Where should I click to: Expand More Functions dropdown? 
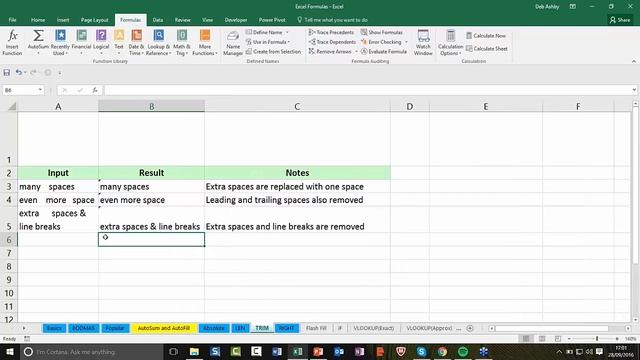[x=205, y=42]
